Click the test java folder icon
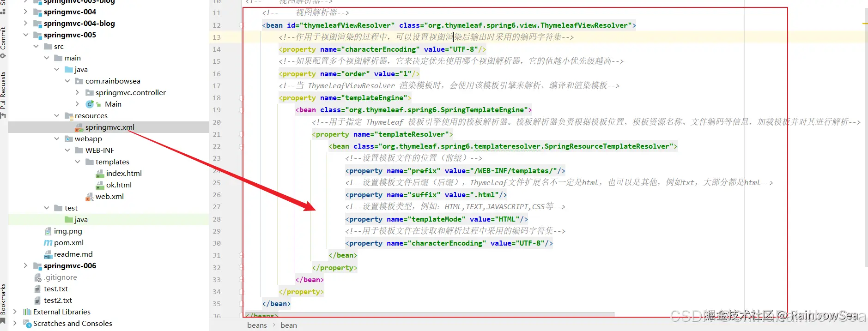The width and height of the screenshot is (868, 331). [69, 220]
